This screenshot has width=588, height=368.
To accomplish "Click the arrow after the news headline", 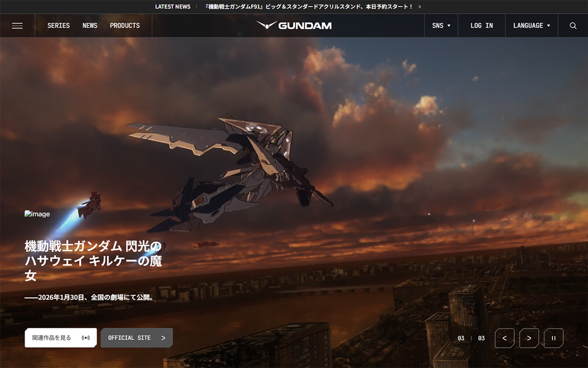I will (419, 7).
